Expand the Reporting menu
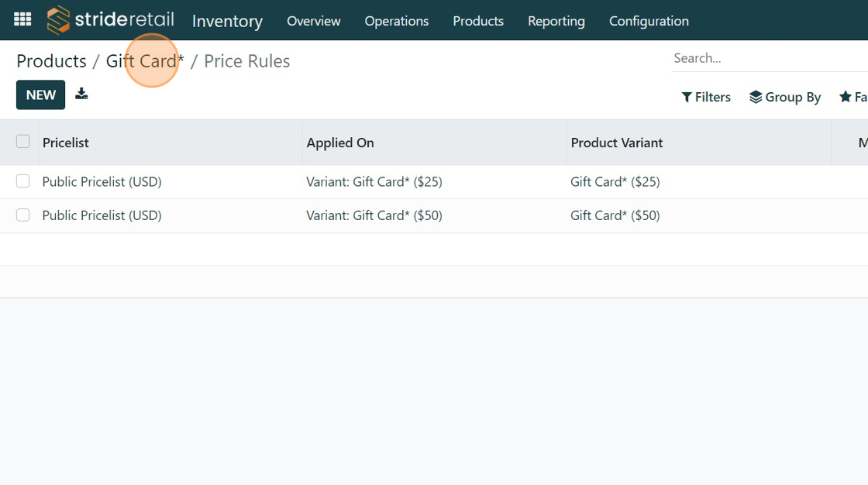 (x=556, y=21)
